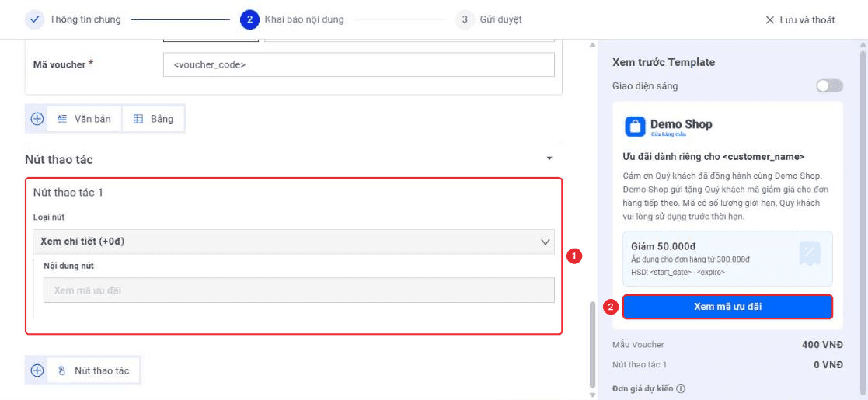The width and height of the screenshot is (868, 400).
Task: Click the main form vertical scrollbar thumb
Action: 593,344
